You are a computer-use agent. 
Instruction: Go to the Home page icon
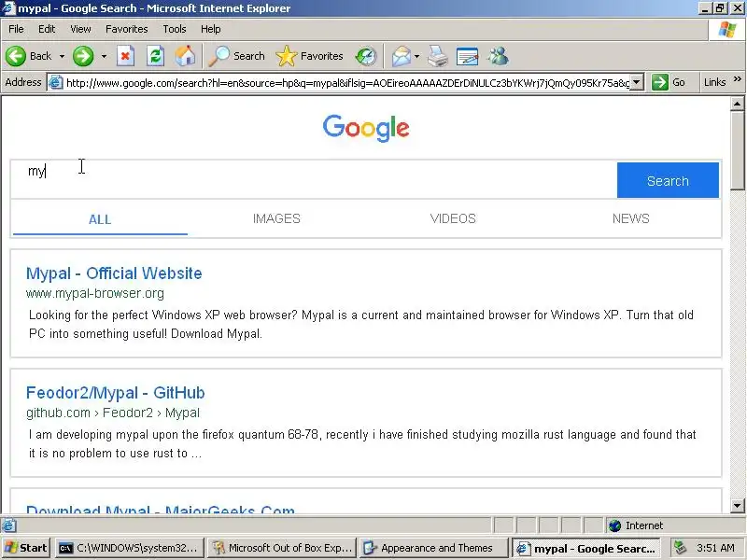185,56
